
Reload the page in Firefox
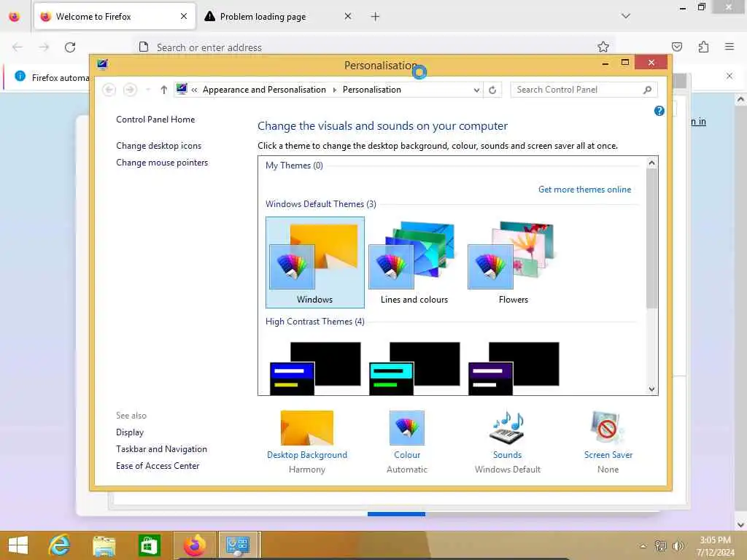pos(70,47)
